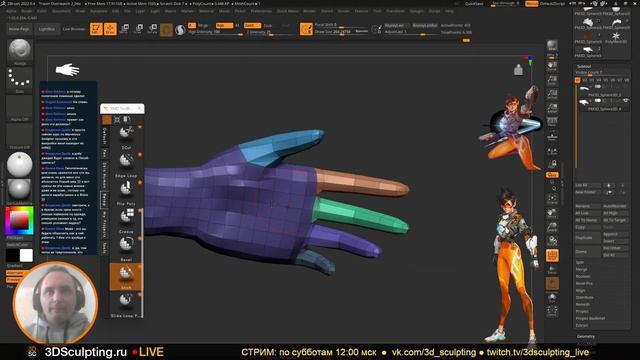Enable Move transform mode in top shelf
This screenshot has width=640, height=360.
tap(124, 29)
